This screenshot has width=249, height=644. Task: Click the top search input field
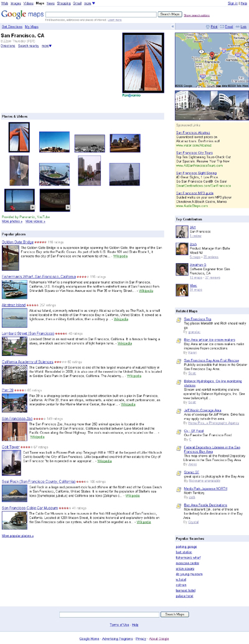101,14
